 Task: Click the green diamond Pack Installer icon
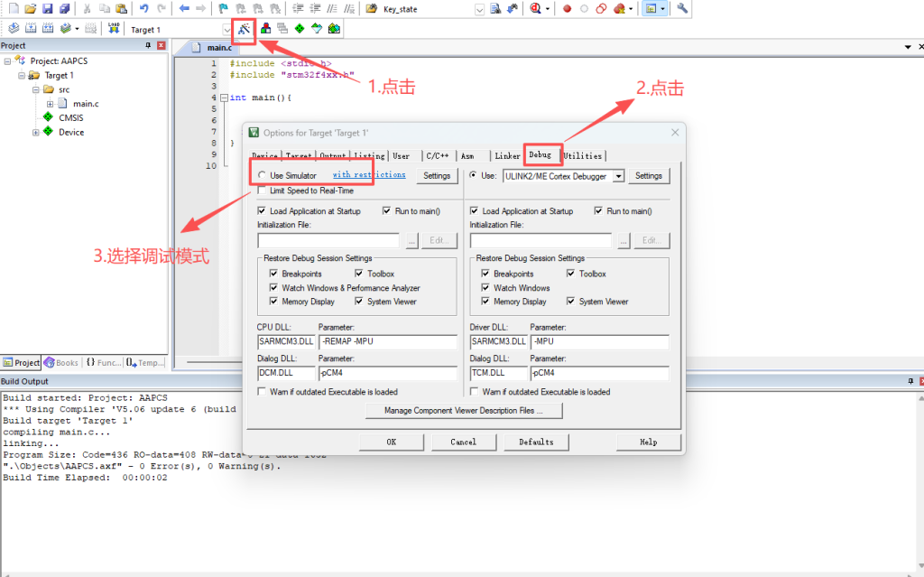(x=299, y=29)
